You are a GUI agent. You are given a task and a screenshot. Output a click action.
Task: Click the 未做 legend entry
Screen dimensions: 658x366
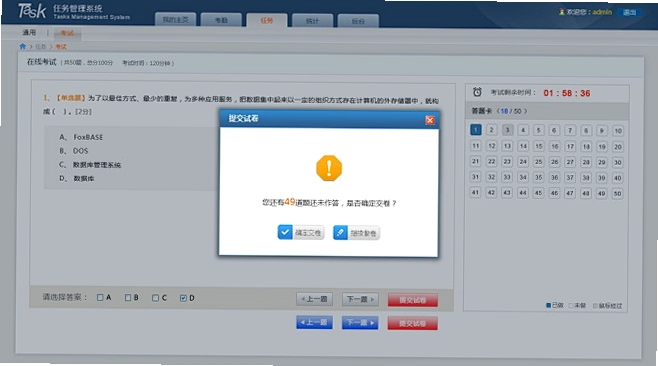tap(577, 306)
